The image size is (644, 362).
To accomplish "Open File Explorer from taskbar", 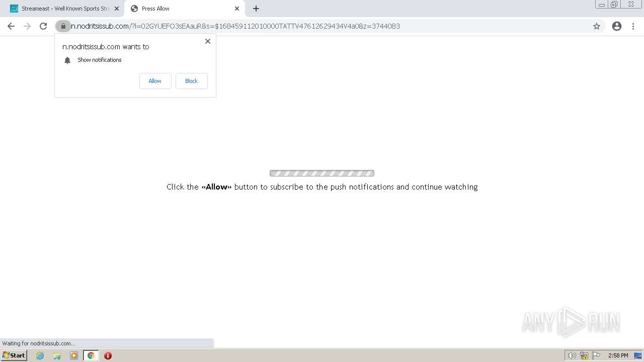I will (x=57, y=355).
